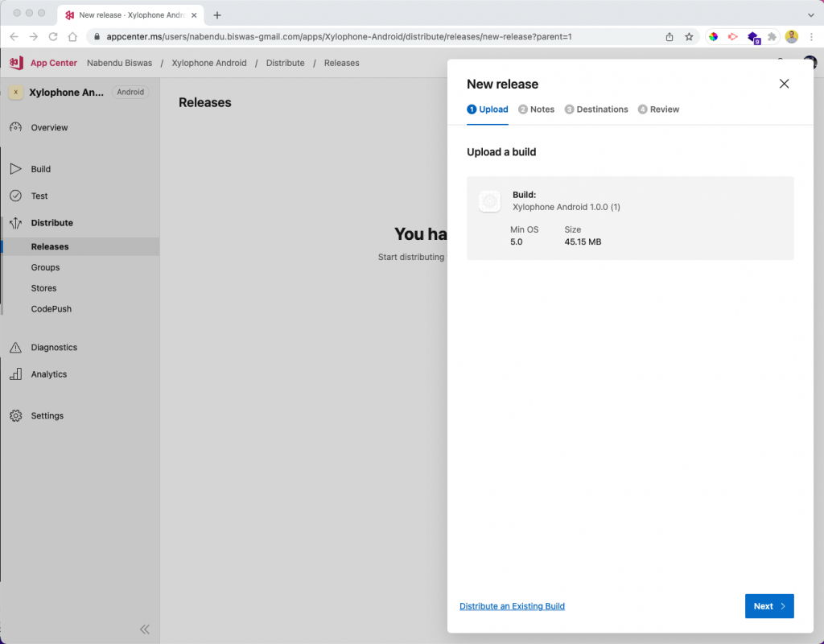
Task: Switch to the Destinations step tab
Action: coord(596,109)
